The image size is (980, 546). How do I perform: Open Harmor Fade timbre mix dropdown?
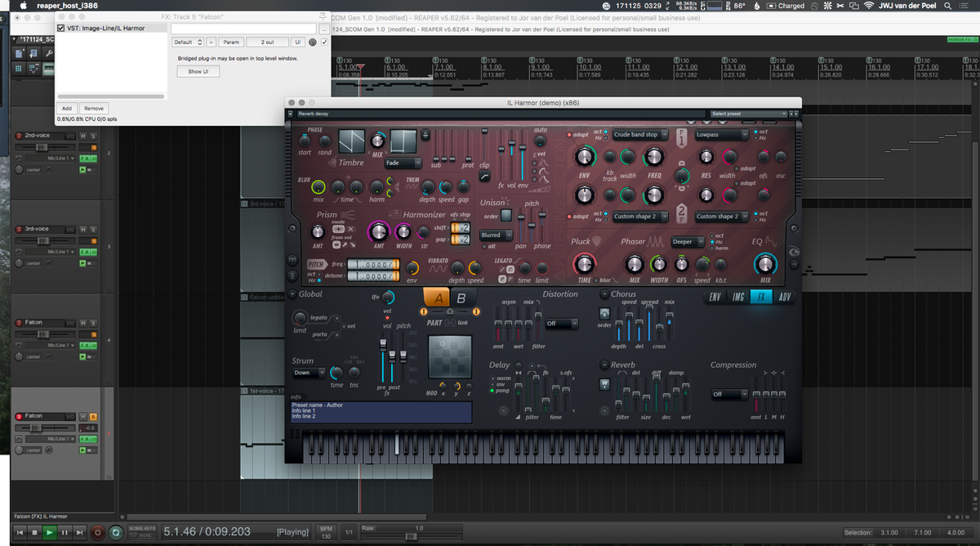coord(403,163)
